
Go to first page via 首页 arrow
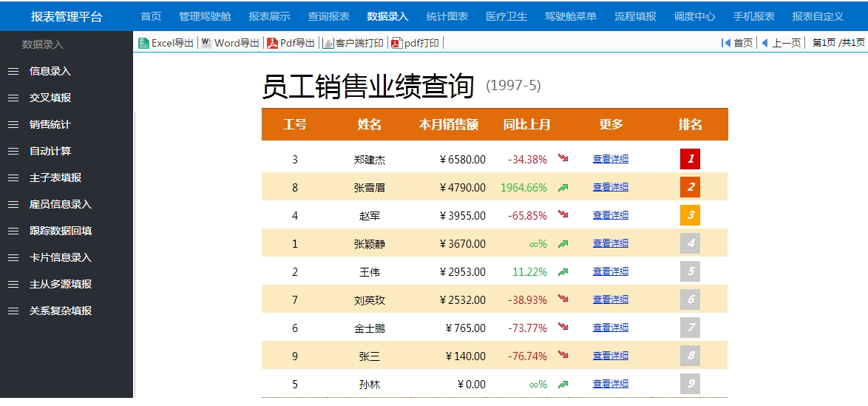pos(726,44)
